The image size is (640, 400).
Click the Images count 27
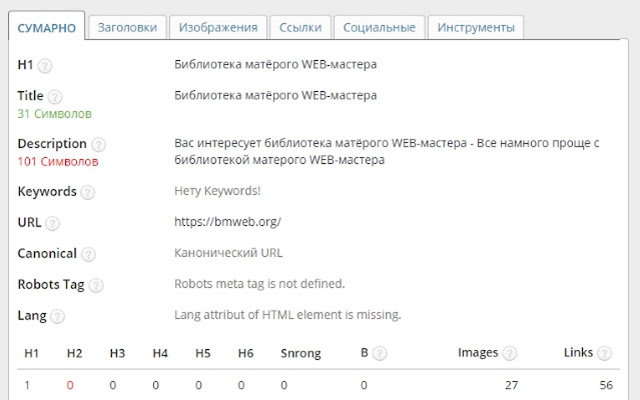click(x=510, y=384)
